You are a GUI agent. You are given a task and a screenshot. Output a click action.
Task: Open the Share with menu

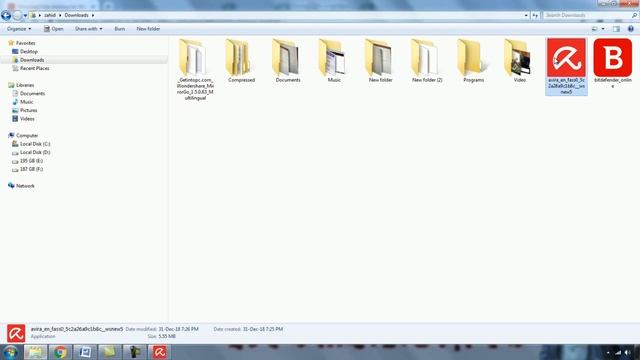coord(89,29)
